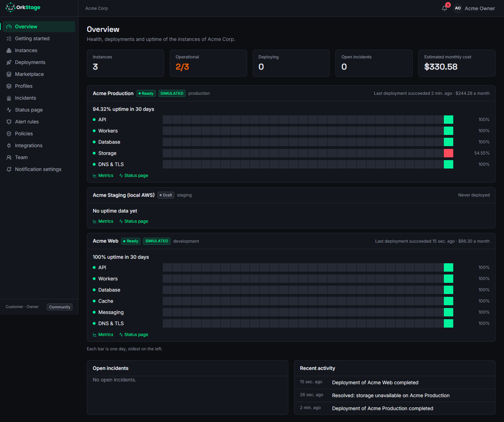Screen dimensions: 504x422
Task: Click the Policies shield icon
Action: tap(9, 134)
